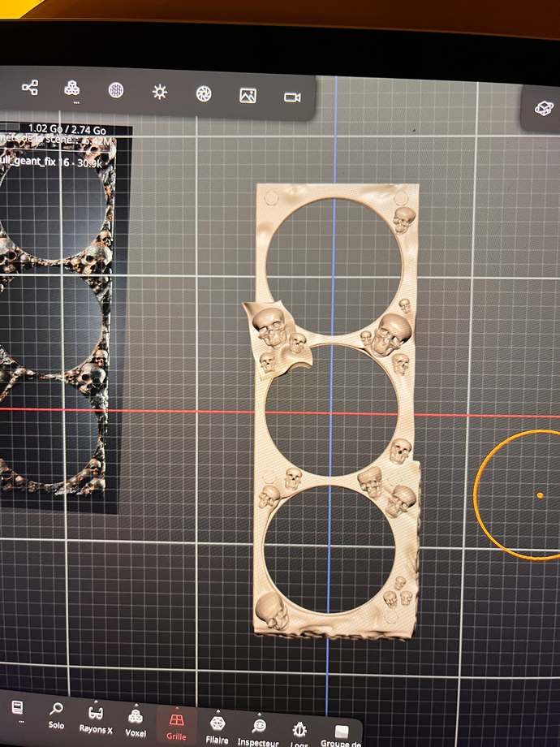Select the skull frame 3D model
This screenshot has width=560, height=747.
coord(334,406)
